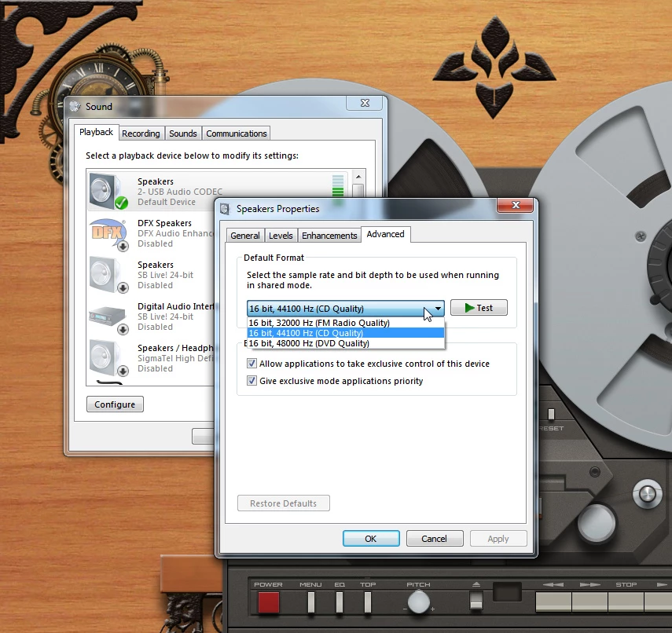Click the Restore Defaults button
672x633 pixels.
[283, 503]
